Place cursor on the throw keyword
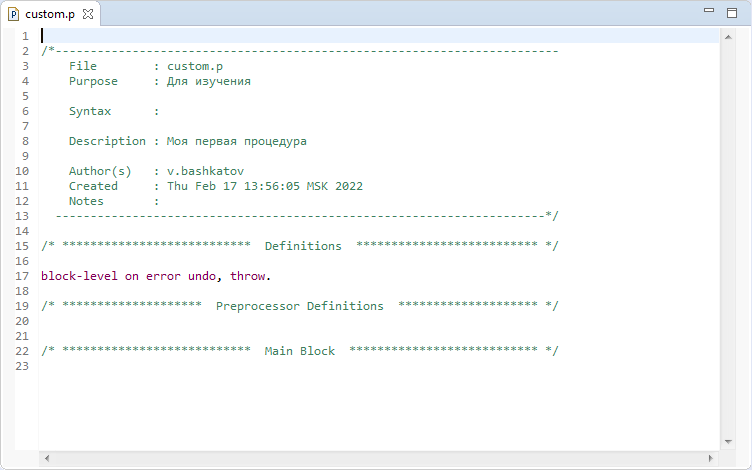This screenshot has width=752, height=470. tap(247, 276)
